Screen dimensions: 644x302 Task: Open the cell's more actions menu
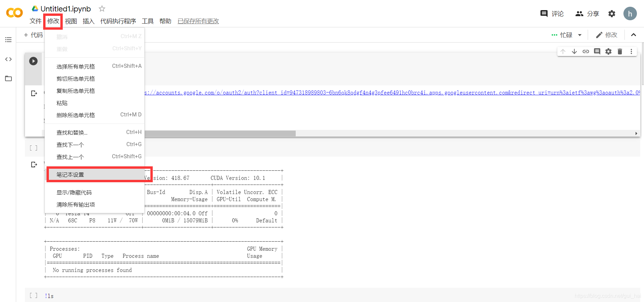631,51
